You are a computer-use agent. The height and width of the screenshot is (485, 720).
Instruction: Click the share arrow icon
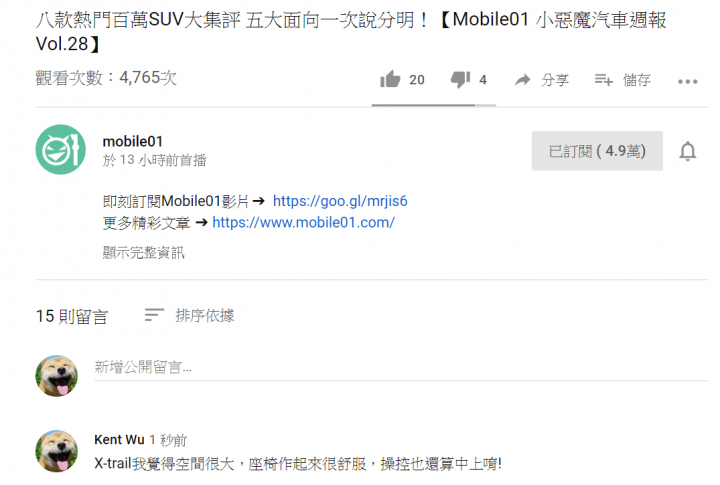click(x=523, y=80)
